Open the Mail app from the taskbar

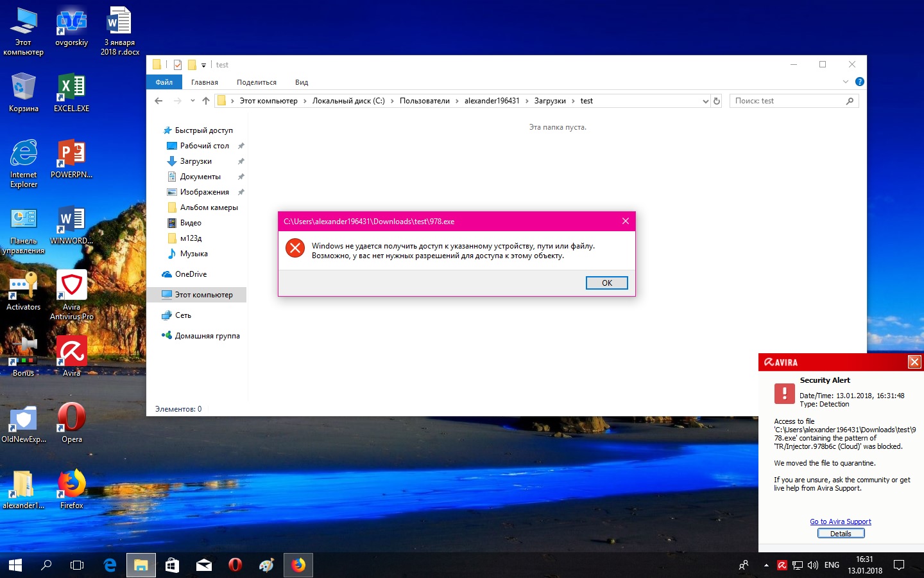[x=204, y=565]
